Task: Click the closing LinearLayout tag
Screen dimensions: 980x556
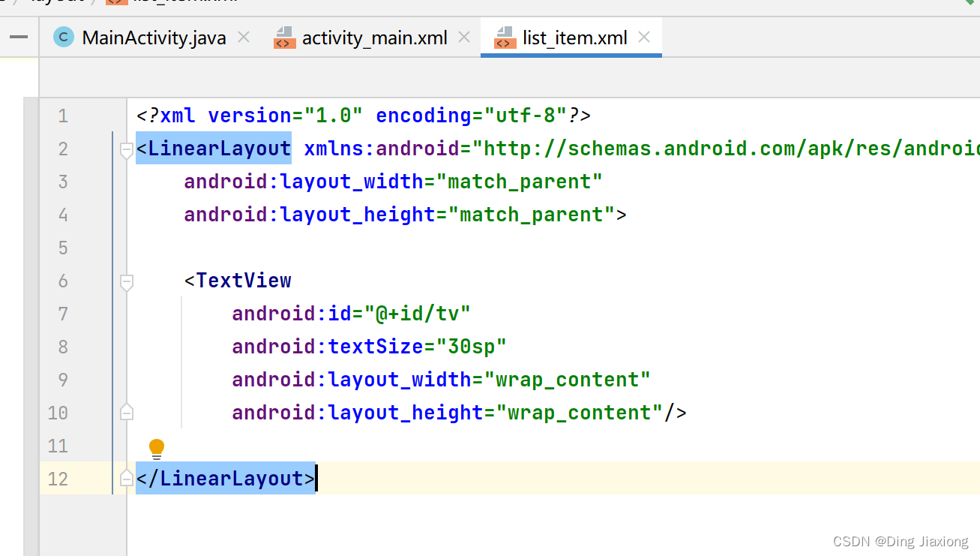Action: tap(226, 479)
